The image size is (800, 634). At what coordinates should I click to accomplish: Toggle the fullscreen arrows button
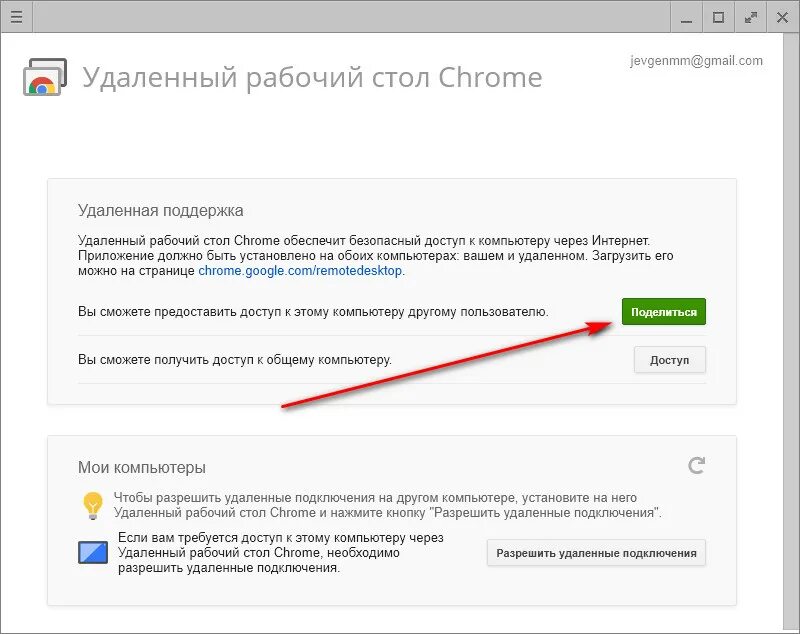(x=751, y=17)
